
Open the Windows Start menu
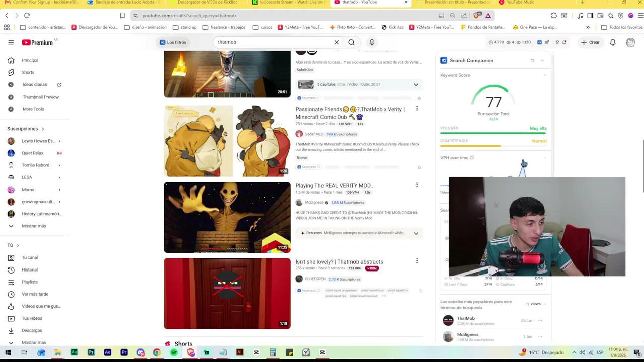click(x=8, y=352)
